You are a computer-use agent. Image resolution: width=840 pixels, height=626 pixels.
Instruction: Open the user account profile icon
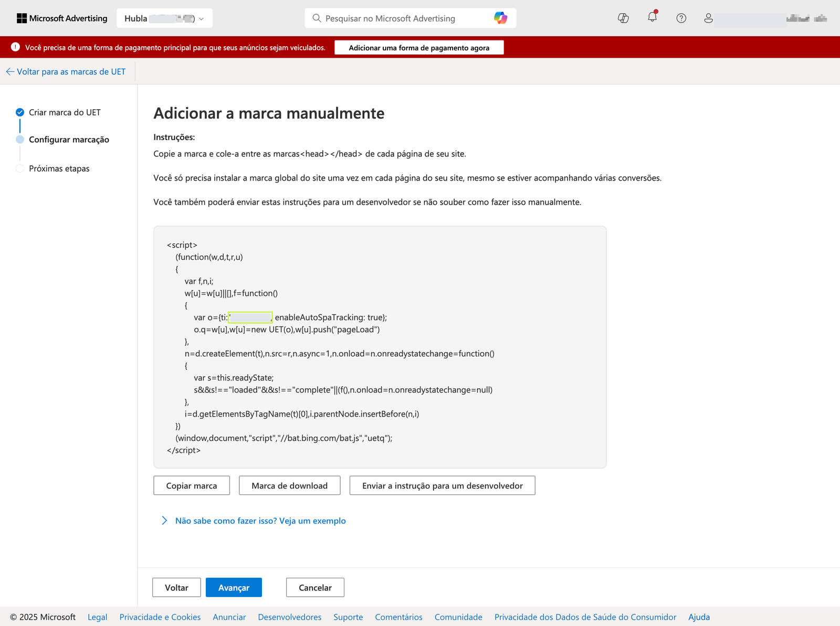click(x=708, y=18)
